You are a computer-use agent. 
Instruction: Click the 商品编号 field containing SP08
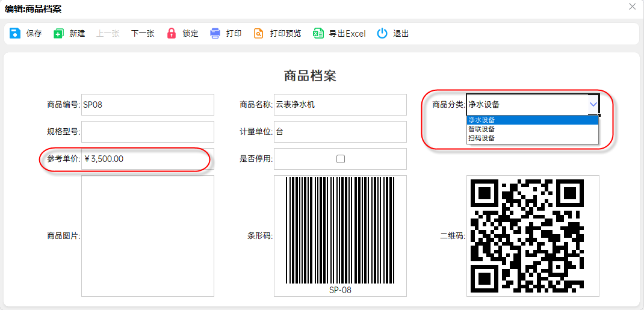click(148, 105)
